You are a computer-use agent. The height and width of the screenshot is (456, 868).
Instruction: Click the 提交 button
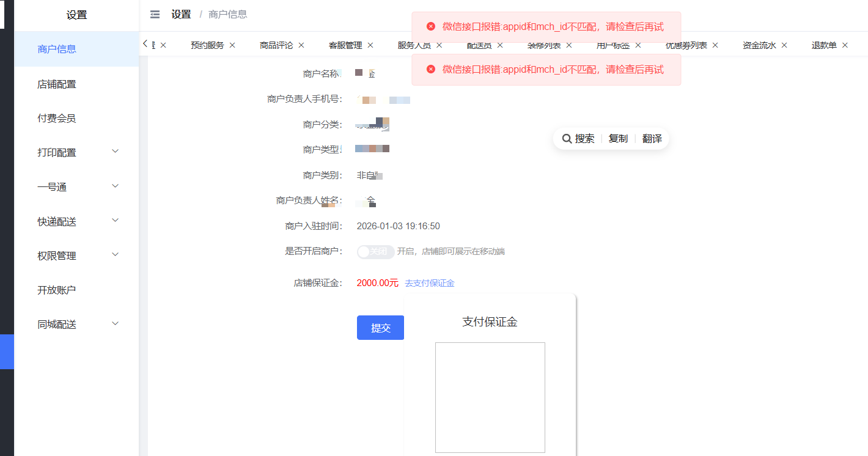tap(380, 328)
